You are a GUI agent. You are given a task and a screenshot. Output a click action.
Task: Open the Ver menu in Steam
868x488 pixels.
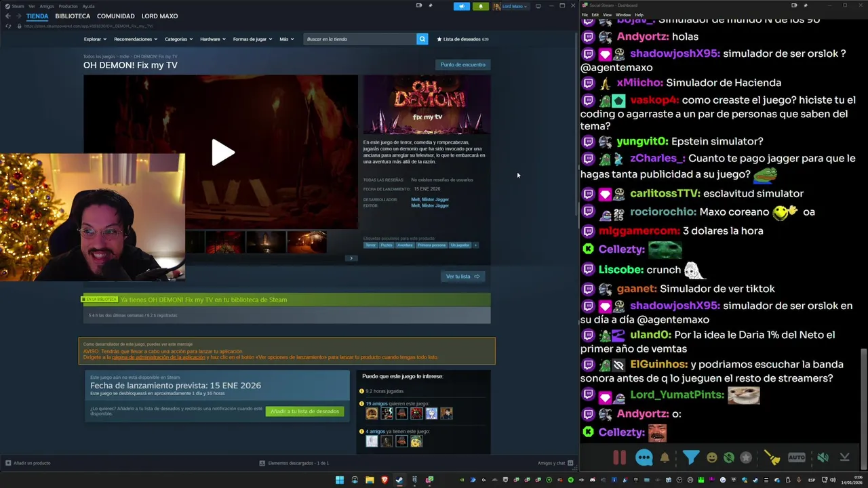click(31, 6)
